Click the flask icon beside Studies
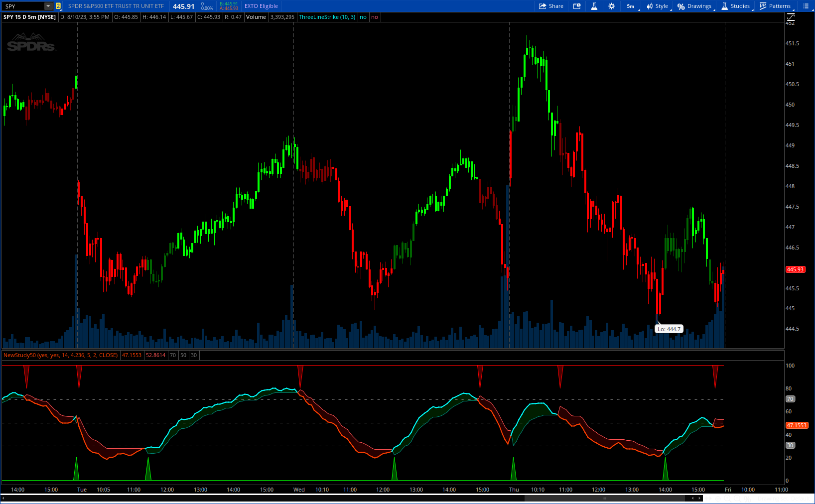 (x=725, y=6)
